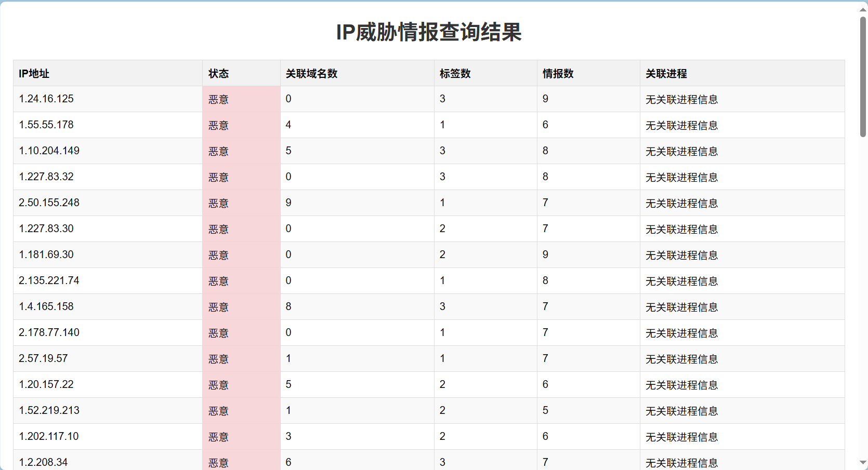
Task: Click the scrollbar up arrow
Action: point(862,8)
